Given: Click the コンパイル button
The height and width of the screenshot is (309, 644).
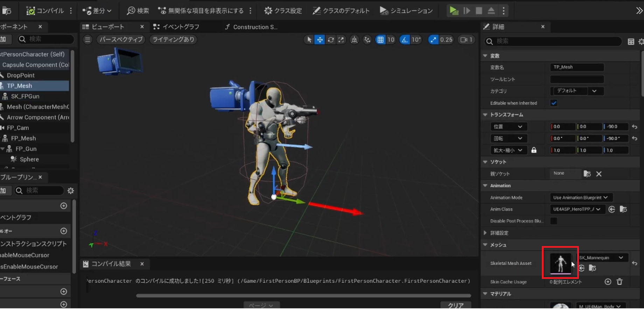Looking at the screenshot, I should click(45, 11).
